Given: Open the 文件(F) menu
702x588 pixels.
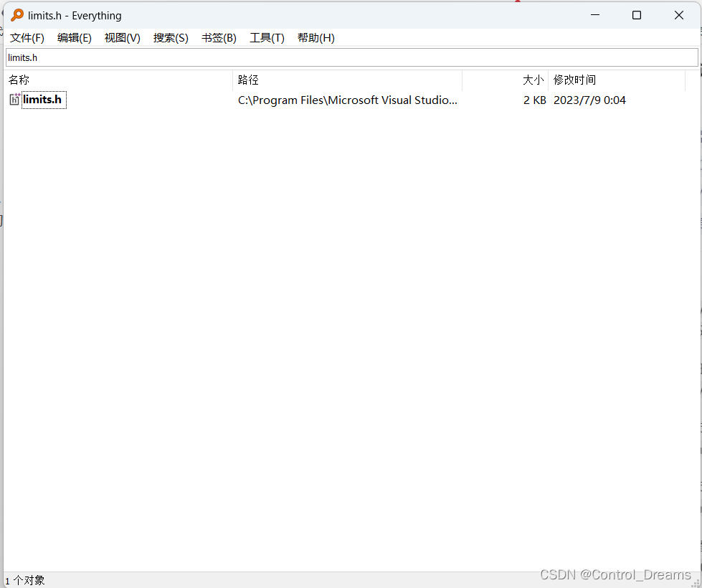Looking at the screenshot, I should tap(27, 38).
